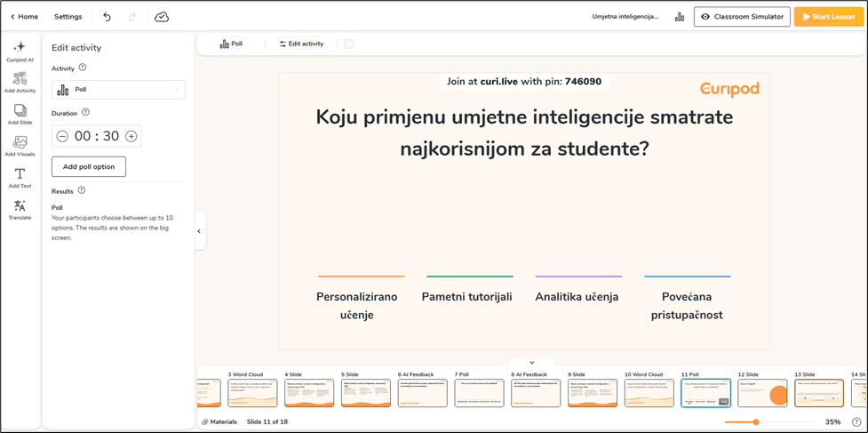
Task: Open Settings
Action: [68, 17]
